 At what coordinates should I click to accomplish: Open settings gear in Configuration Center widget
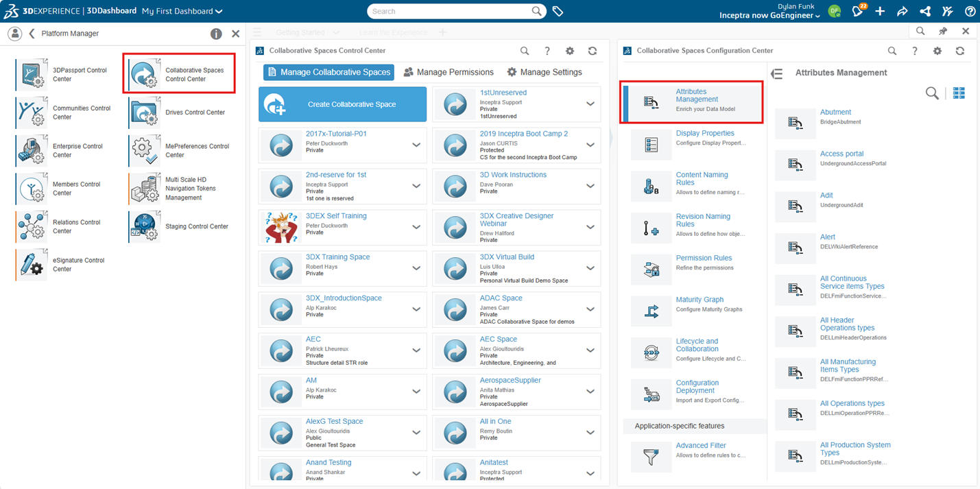pos(937,51)
